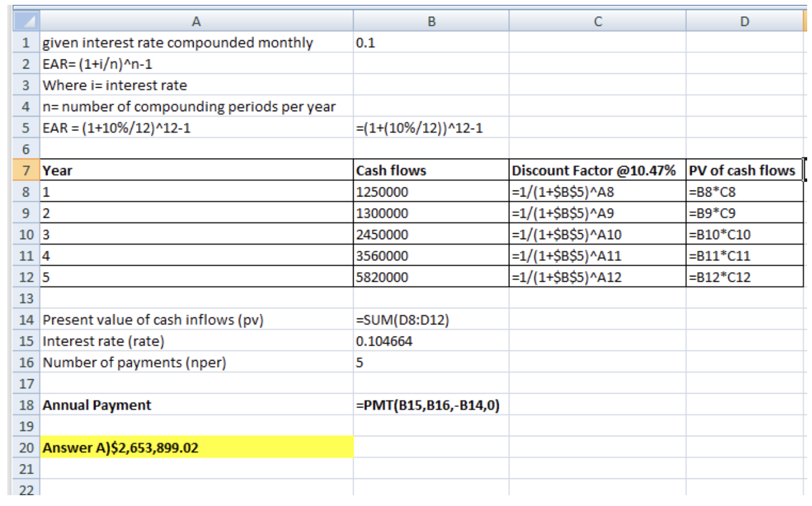This screenshot has height=506, width=812.
Task: Click 'Interest rate (rate)' label
Action: point(196,341)
